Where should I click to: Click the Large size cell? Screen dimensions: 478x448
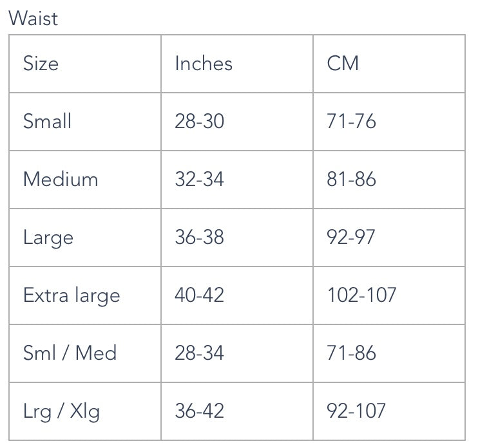[x=85, y=238]
